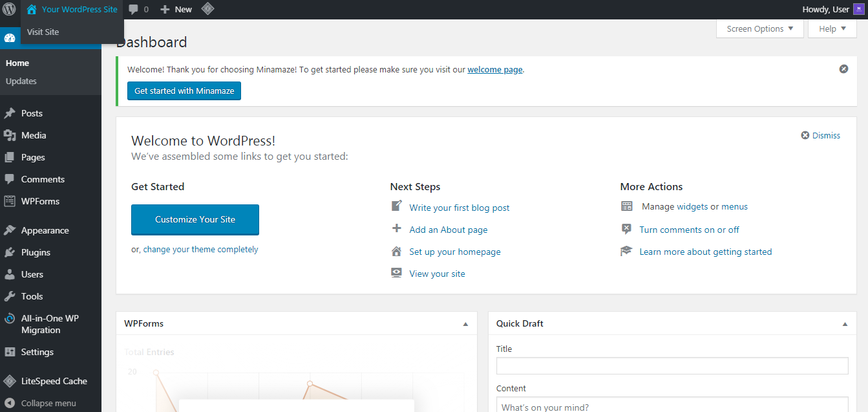This screenshot has width=868, height=412.
Task: Open the Screen Options dropdown
Action: pos(759,28)
